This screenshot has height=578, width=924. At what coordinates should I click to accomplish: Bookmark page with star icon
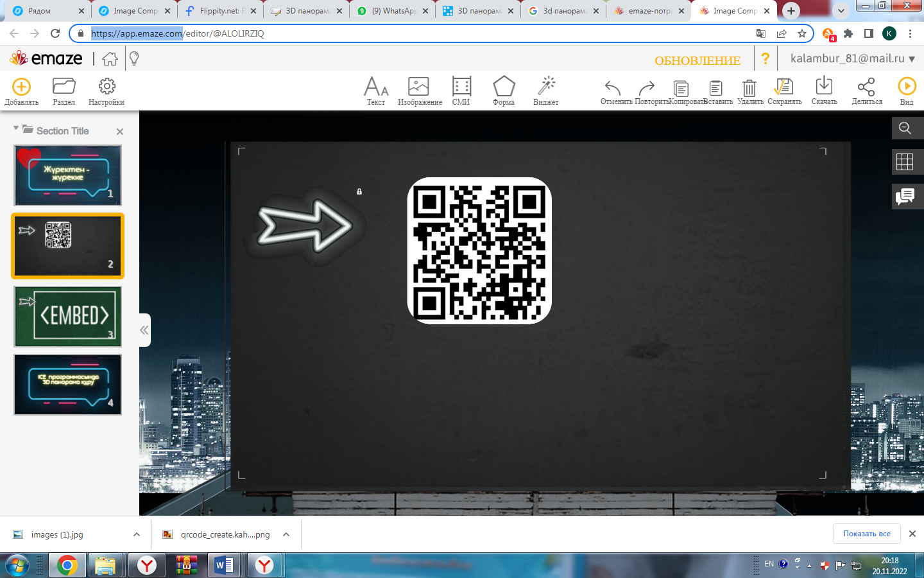pos(801,33)
